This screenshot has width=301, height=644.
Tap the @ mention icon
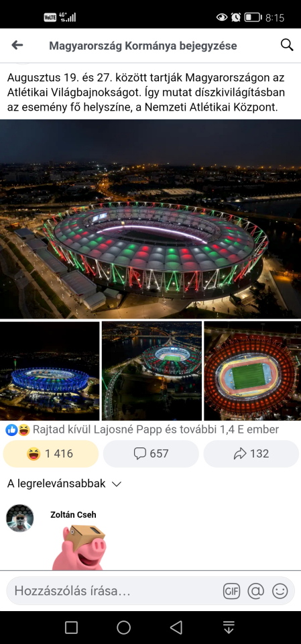pyautogui.click(x=255, y=592)
